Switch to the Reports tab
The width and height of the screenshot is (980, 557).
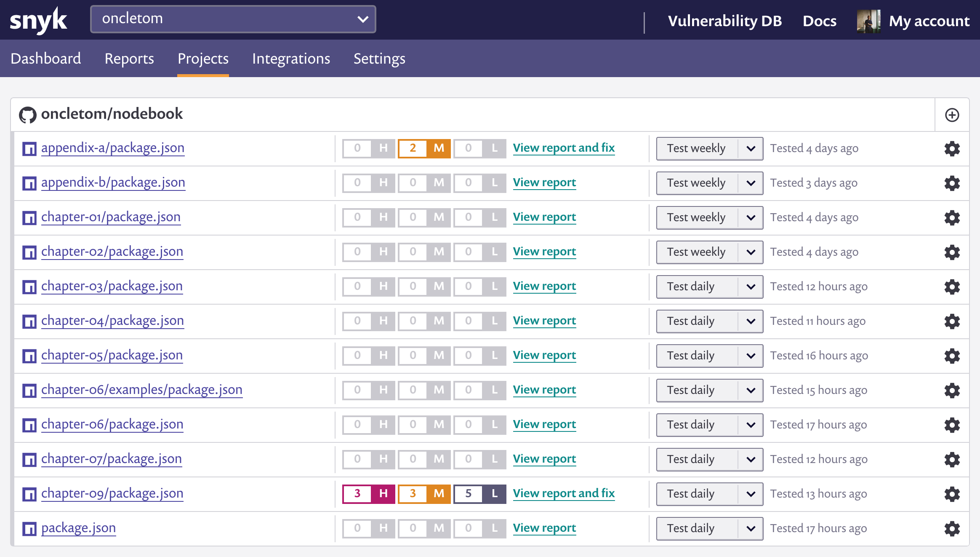tap(129, 59)
